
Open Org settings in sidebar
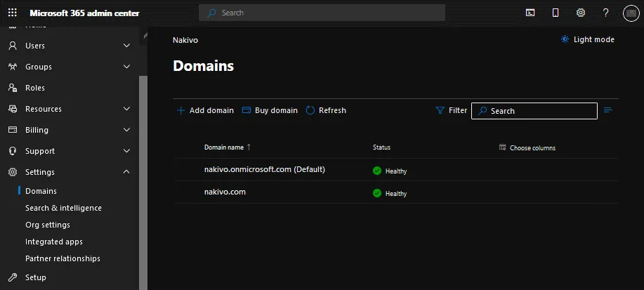[x=48, y=225]
